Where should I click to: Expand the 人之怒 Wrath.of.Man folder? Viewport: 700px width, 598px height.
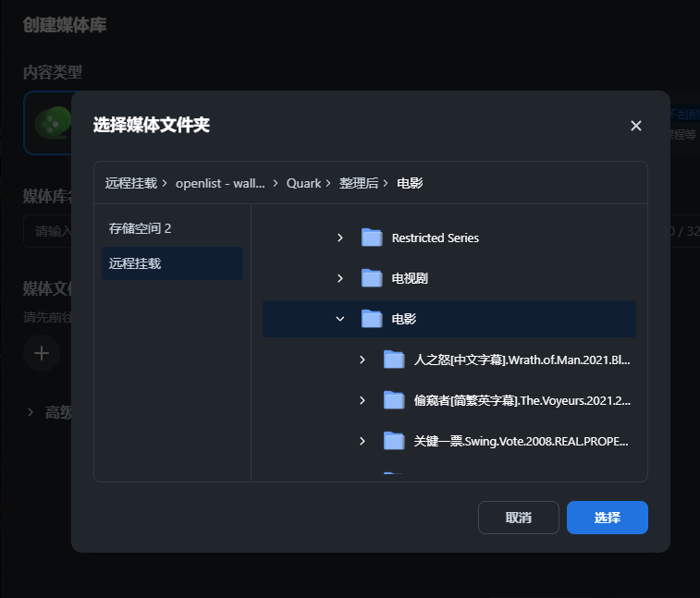[x=362, y=360]
